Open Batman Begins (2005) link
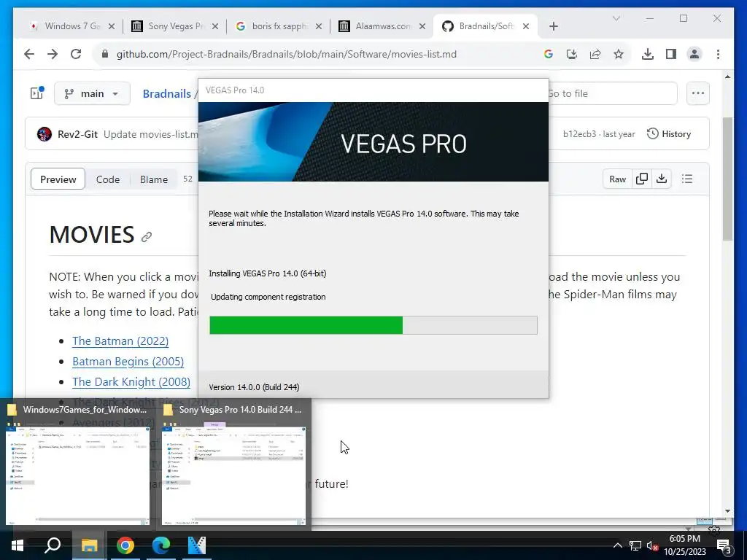This screenshot has height=560, width=747. tap(128, 362)
